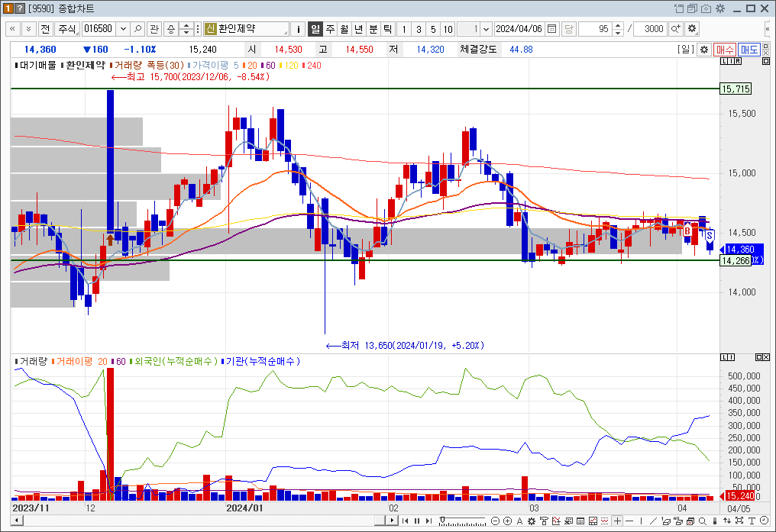Viewport: 776px width, 532px height.
Task: Click the date field 2024/04/06
Action: click(x=519, y=29)
